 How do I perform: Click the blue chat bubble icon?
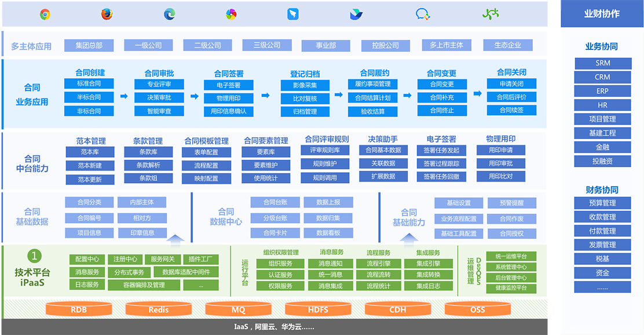[x=423, y=14]
